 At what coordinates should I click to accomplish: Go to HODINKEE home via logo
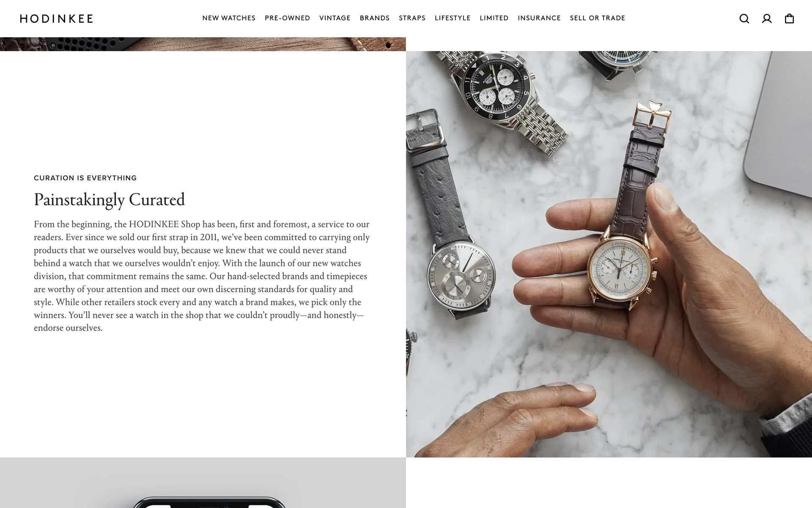tap(56, 19)
